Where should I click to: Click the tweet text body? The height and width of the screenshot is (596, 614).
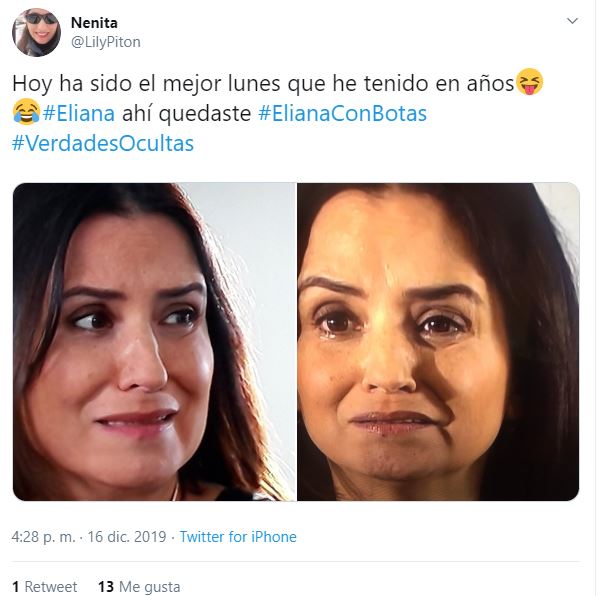(278, 113)
